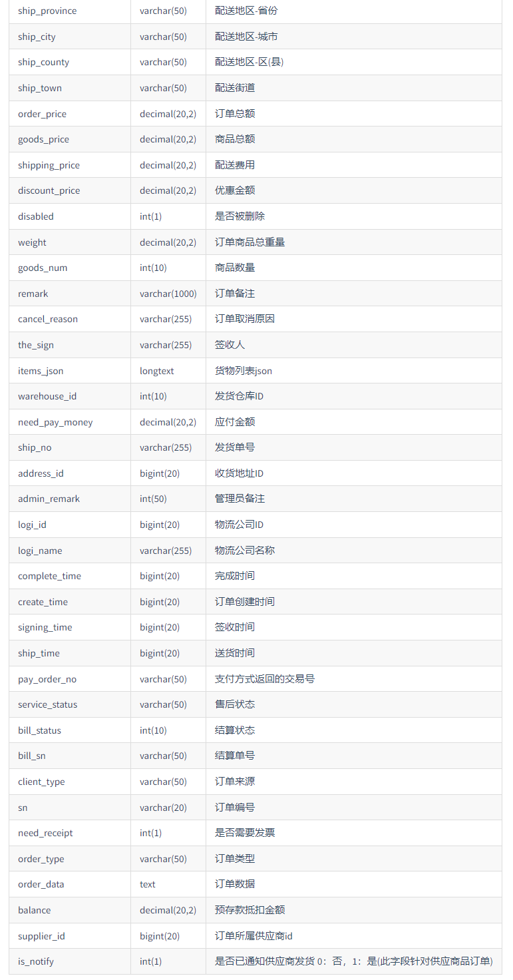Select the admin_remark int(50) type cell
Viewport: 513px width, 980px height.
(168, 499)
